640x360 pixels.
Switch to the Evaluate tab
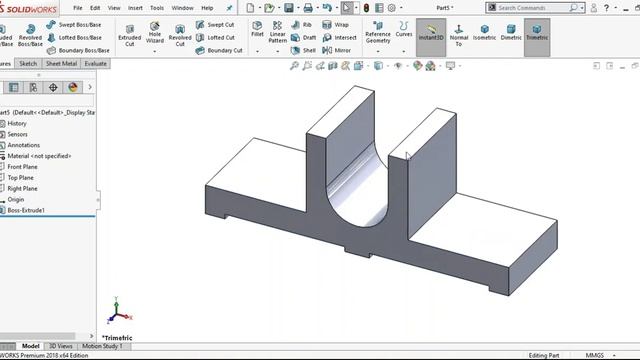(96, 64)
